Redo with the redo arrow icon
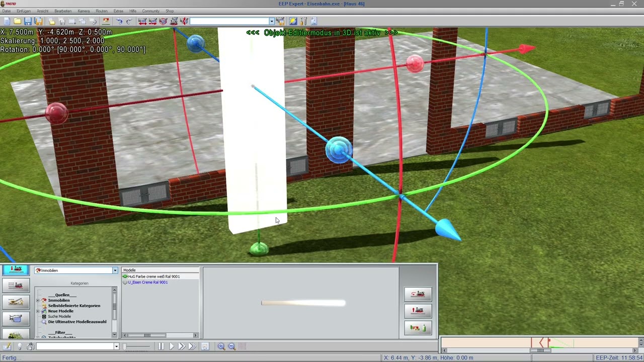The image size is (644, 362). coord(129,21)
